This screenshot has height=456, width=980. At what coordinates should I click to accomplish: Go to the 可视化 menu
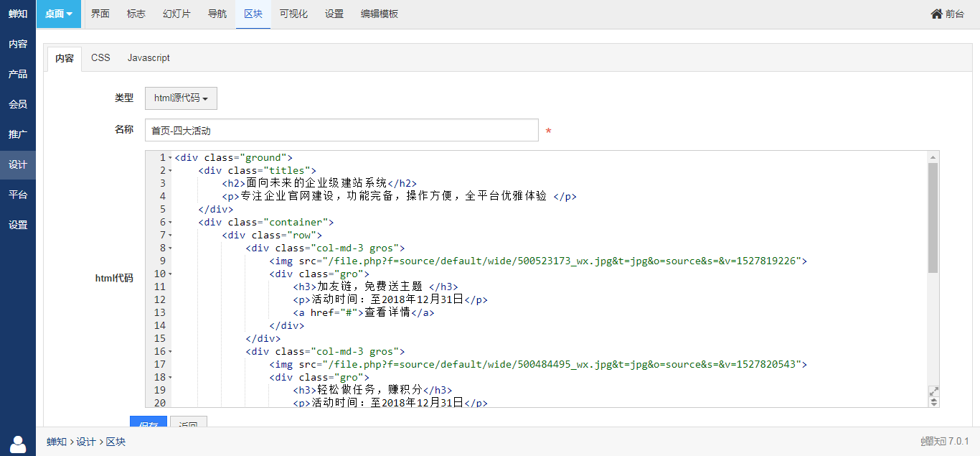293,14
